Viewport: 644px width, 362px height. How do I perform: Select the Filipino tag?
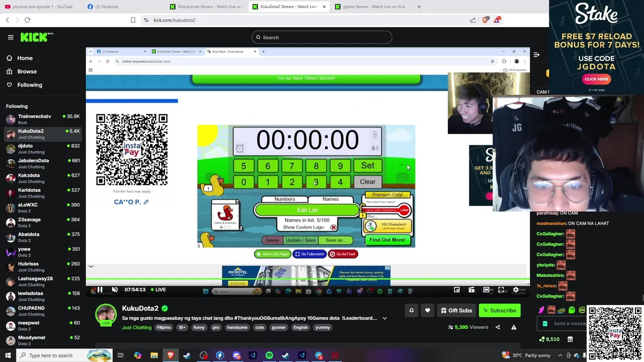coord(164,327)
